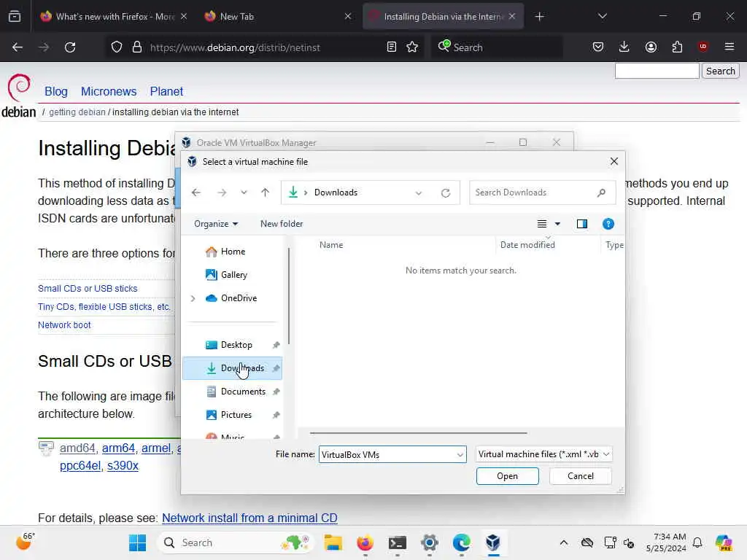Screen dimensions: 747x560
Task: Toggle the preview pane icon in file dialog
Action: (581, 224)
